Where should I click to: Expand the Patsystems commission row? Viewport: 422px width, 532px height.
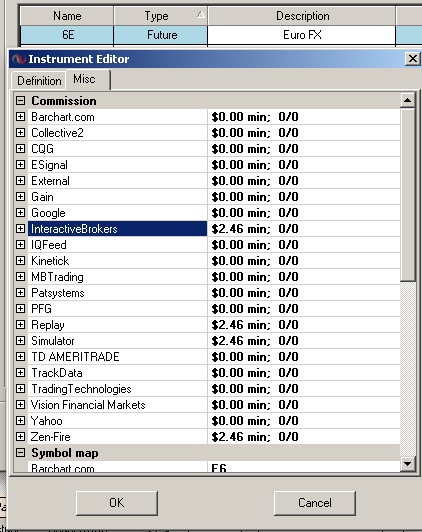20,292
